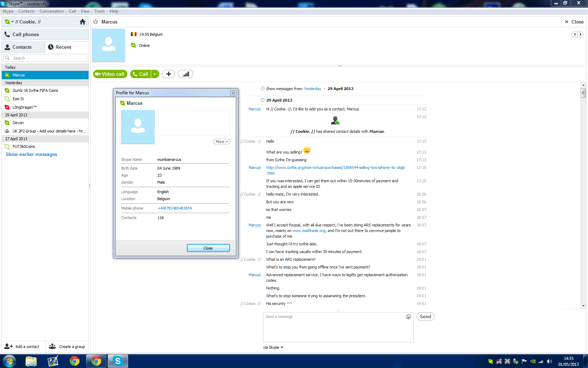Click Marcus's online status icon in the header

133,45
